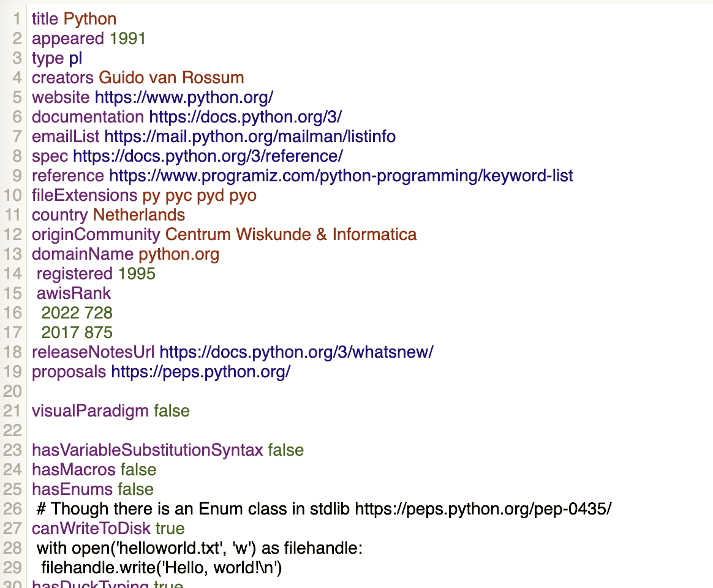The width and height of the screenshot is (713, 588).
Task: Place cursor on the fileExtensions keyword
Action: tap(85, 195)
